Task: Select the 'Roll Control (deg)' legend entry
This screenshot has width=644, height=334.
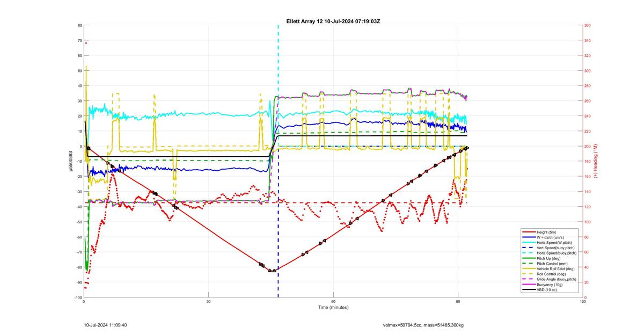Action: (551, 274)
